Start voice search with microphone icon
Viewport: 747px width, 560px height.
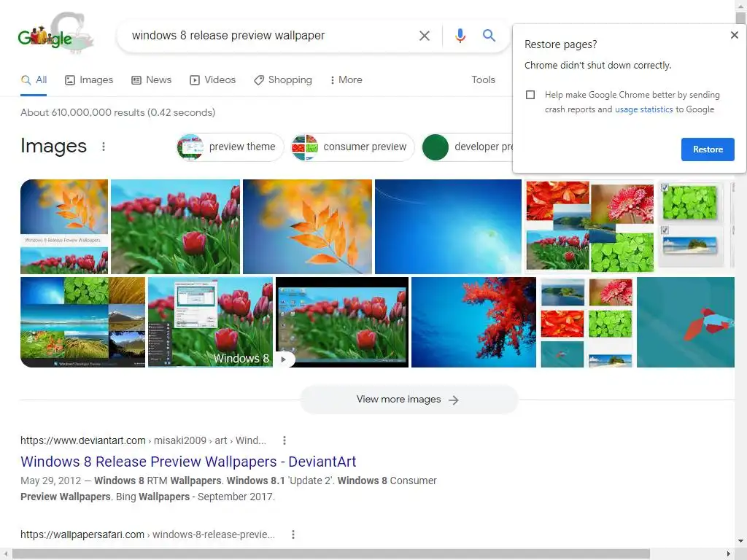(460, 36)
